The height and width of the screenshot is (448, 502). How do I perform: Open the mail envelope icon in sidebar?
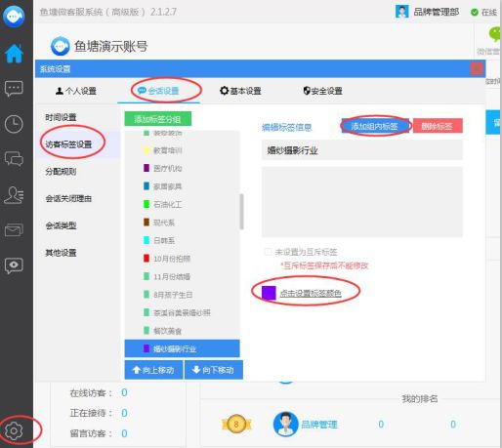point(14,230)
